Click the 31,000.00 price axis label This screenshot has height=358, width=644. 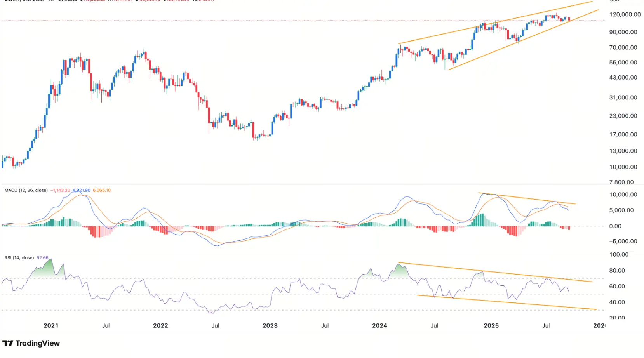(623, 97)
